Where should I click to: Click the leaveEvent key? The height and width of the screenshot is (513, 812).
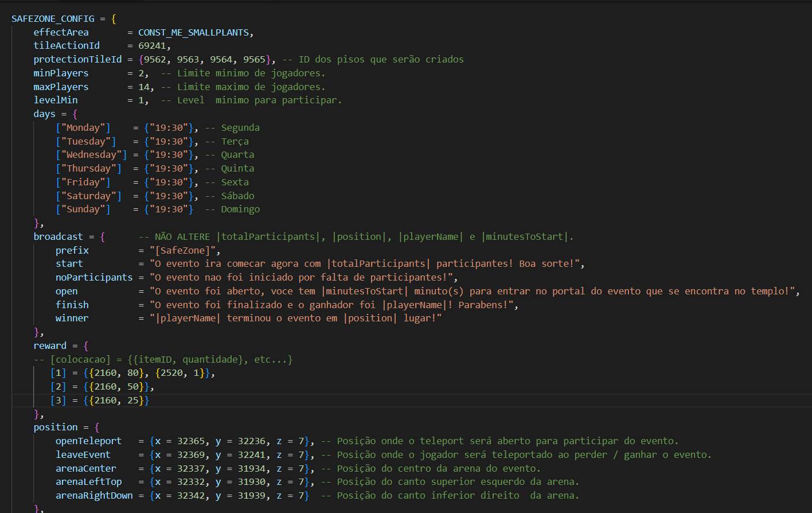coord(83,455)
